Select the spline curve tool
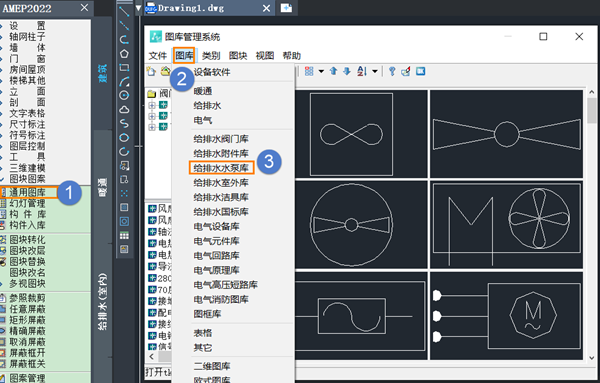The height and width of the screenshot is (383, 600). [124, 123]
